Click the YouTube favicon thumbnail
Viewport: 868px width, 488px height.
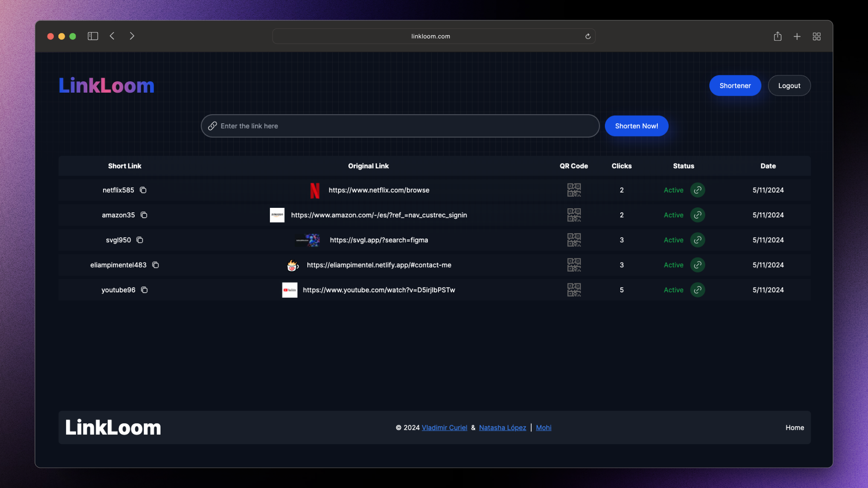tap(290, 290)
